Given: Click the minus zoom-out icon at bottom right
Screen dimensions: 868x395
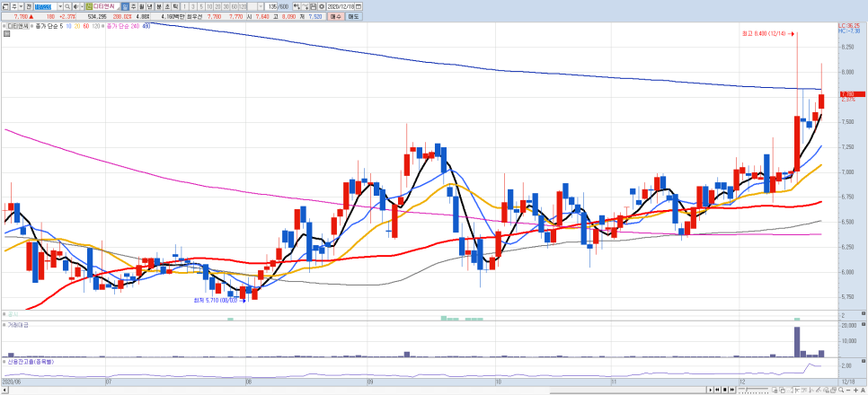Looking at the screenshot, I should pyautogui.click(x=848, y=390).
